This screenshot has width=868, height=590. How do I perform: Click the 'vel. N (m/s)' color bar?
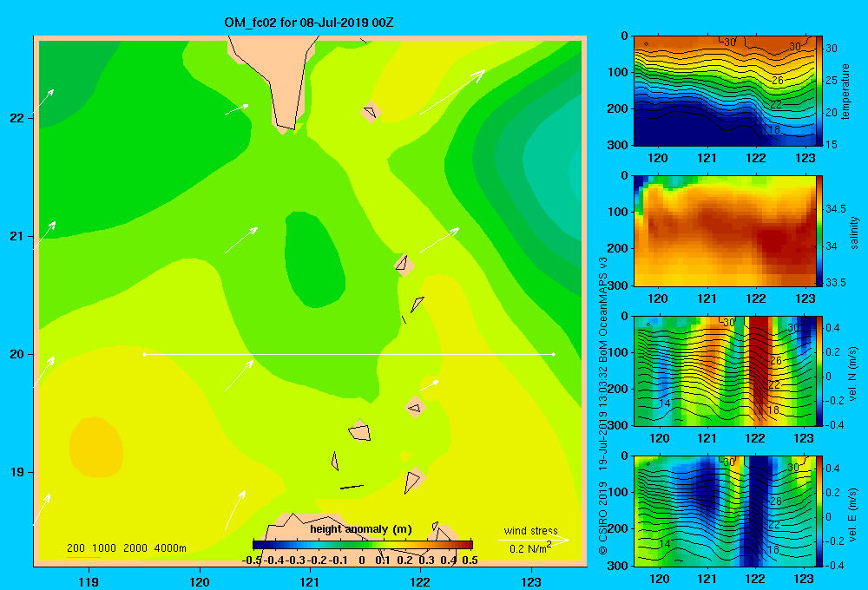(819, 370)
